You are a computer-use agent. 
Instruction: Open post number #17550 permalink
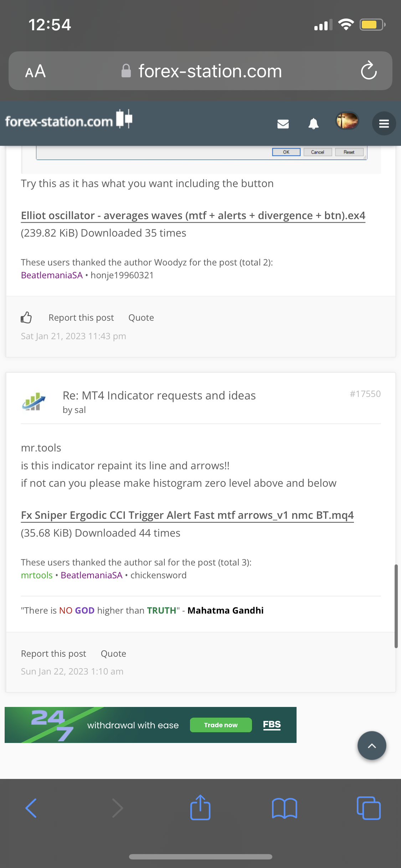pyautogui.click(x=365, y=394)
